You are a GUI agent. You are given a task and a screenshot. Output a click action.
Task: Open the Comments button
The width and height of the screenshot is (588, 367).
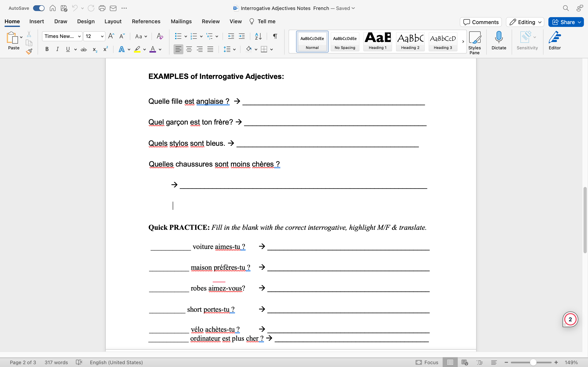(481, 22)
